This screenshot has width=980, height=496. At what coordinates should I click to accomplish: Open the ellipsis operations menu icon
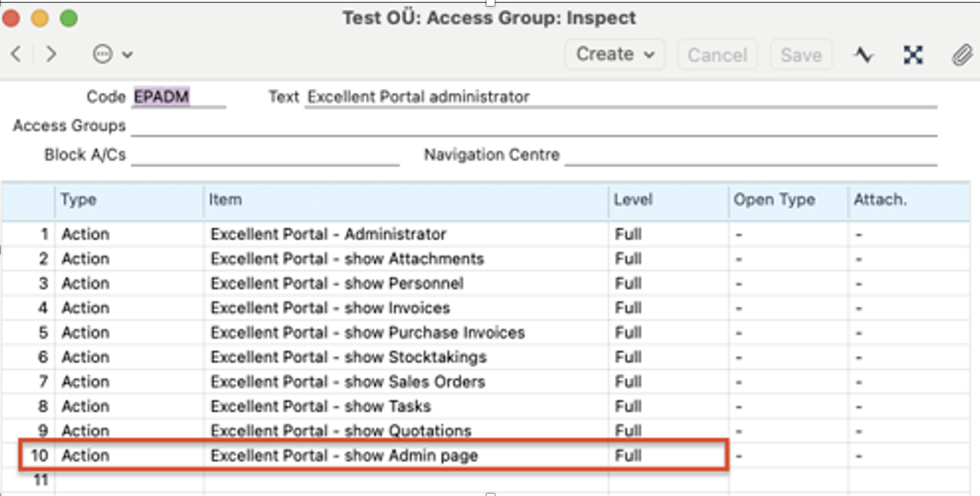click(102, 54)
